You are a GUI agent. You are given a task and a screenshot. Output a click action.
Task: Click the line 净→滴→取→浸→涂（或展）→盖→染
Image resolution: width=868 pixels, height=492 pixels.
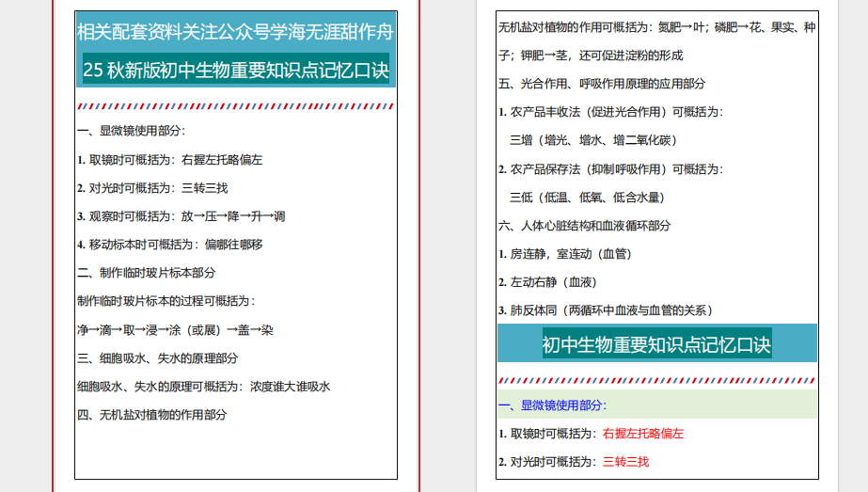[175, 330]
